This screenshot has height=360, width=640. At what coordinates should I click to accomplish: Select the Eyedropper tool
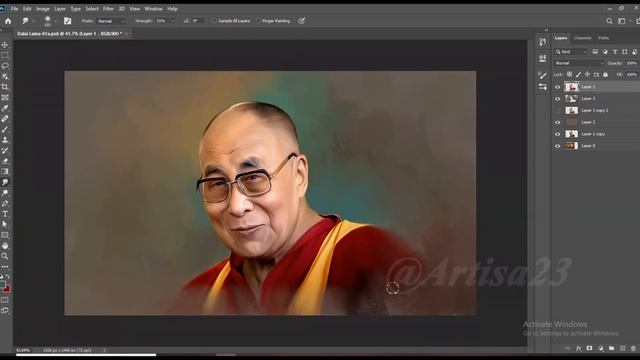click(5, 108)
